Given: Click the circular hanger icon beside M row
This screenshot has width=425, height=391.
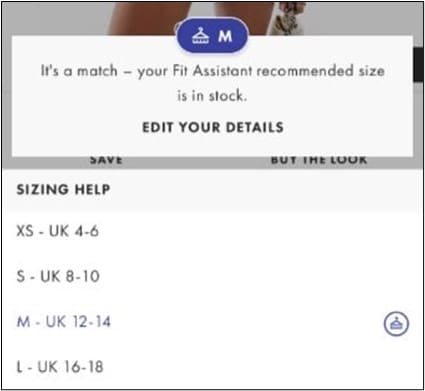Looking at the screenshot, I should (x=396, y=323).
